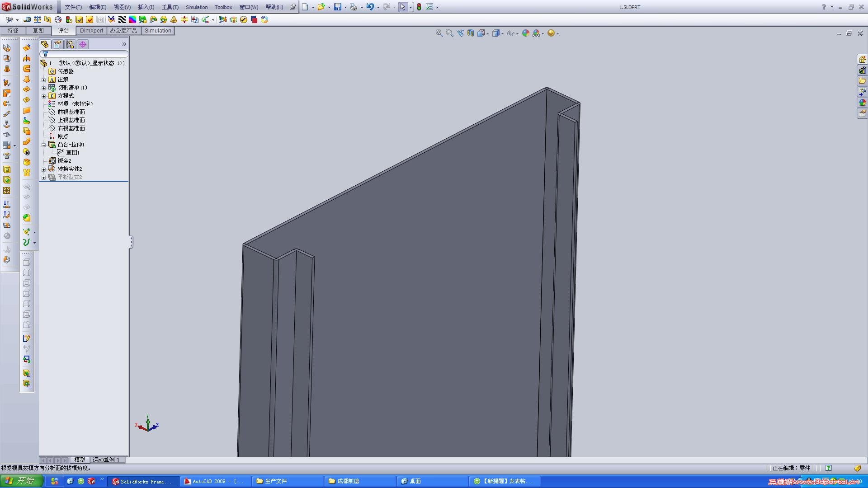Toggle the Curvature color display icon

tap(132, 19)
